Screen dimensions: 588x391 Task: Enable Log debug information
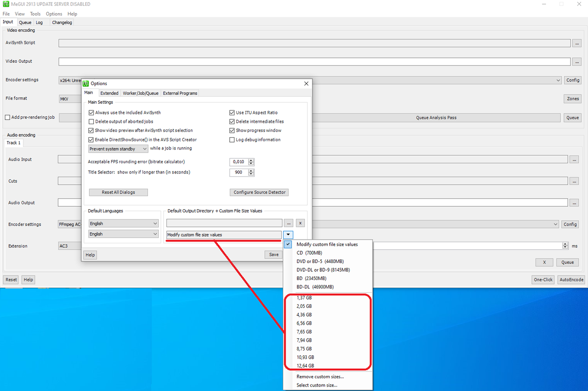click(x=232, y=140)
